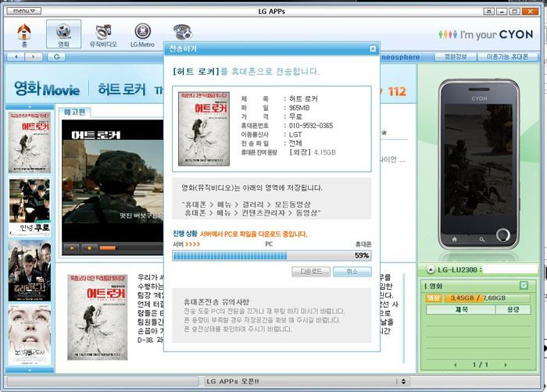Sort phone files by 제목 column

(x=461, y=309)
